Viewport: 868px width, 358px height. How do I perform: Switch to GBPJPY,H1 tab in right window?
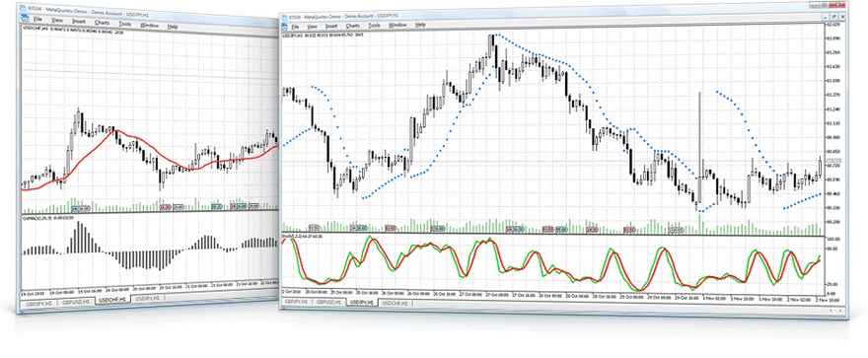[x=296, y=302]
